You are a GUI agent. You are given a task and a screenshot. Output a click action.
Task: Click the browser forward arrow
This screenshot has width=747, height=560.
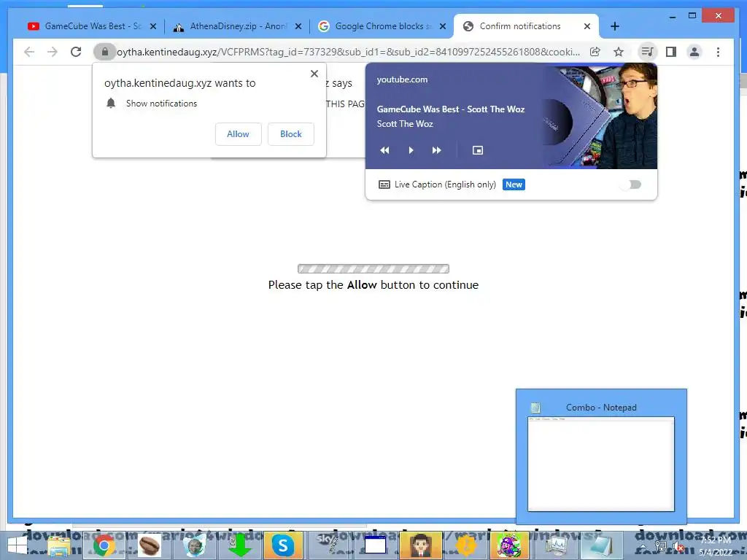[53, 52]
